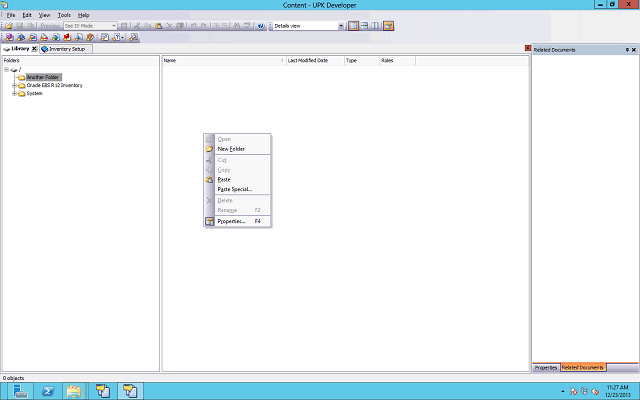The width and height of the screenshot is (640, 400).
Task: Open the View menu
Action: tap(44, 15)
